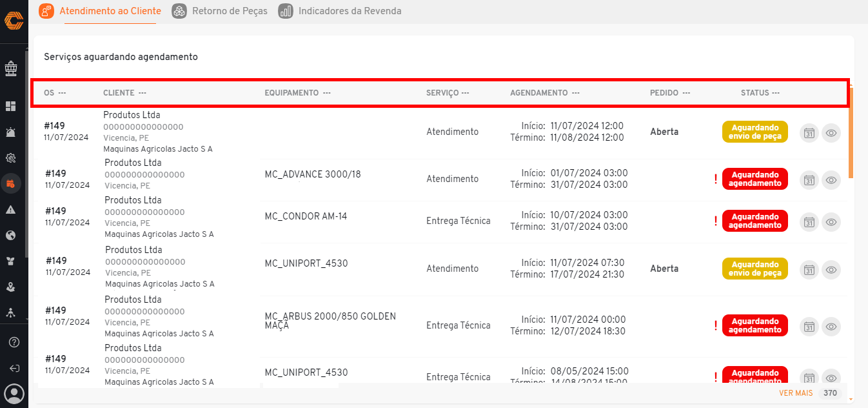
Task: Open the dashboard grid icon in sidebar
Action: [11, 106]
